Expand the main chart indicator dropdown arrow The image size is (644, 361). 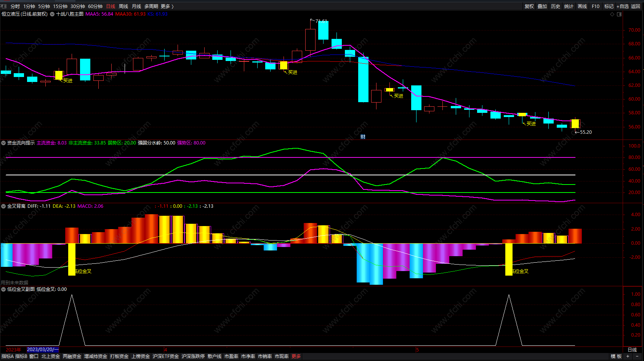click(52, 14)
